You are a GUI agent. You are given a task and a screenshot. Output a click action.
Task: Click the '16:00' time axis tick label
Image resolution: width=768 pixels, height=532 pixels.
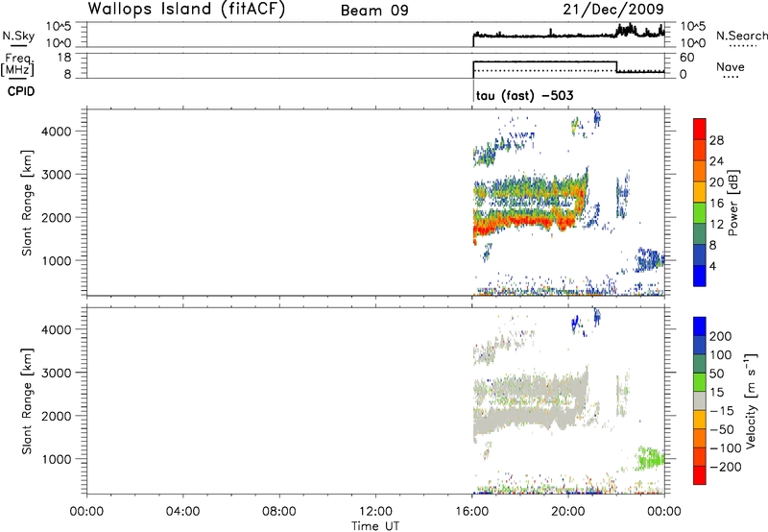[x=471, y=512]
